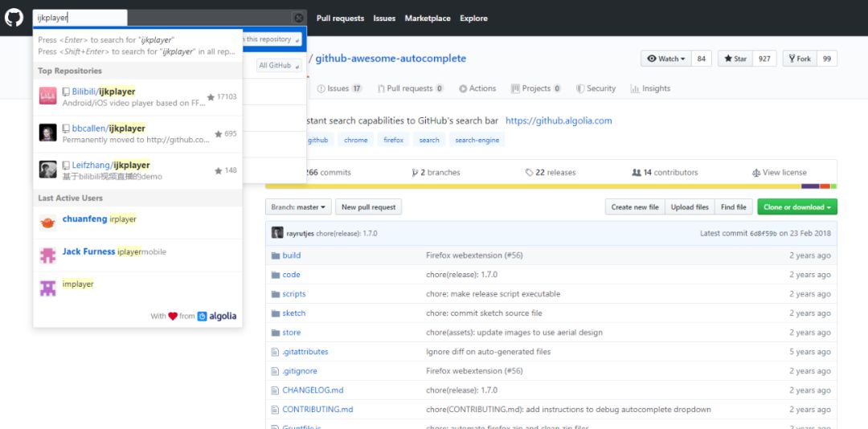Image resolution: width=868 pixels, height=429 pixels.
Task: Click the Bilibili avatar thumbnail
Action: coord(47,96)
